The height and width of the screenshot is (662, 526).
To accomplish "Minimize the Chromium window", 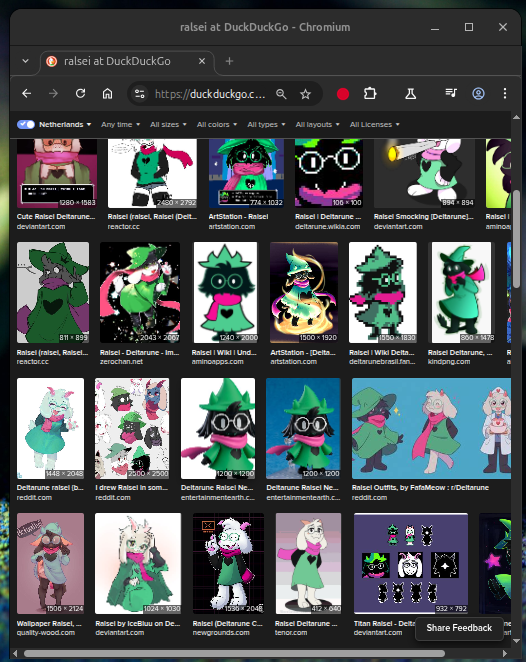I will click(x=435, y=28).
